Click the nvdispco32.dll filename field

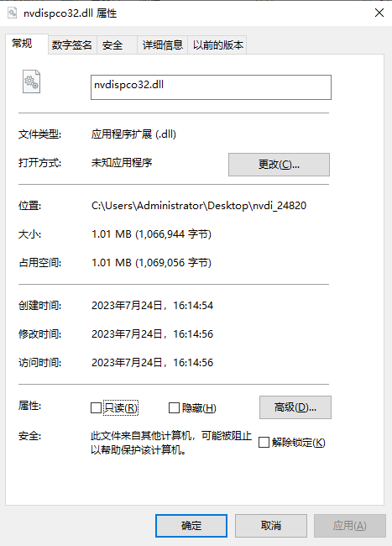coord(211,87)
